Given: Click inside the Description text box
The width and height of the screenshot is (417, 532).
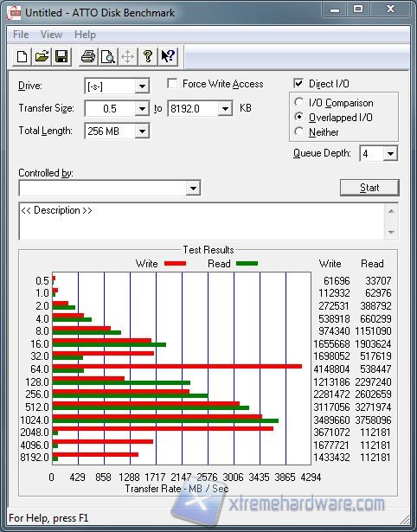Looking at the screenshot, I should click(202, 221).
